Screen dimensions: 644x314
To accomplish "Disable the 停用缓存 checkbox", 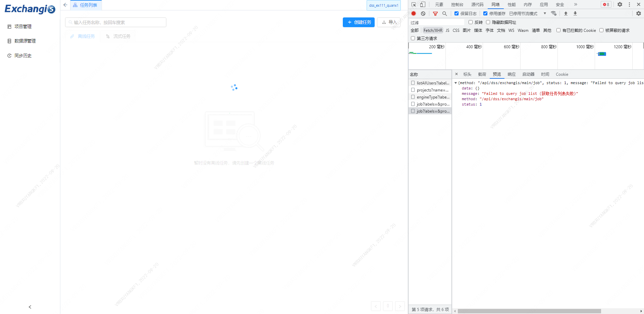I will pos(485,13).
